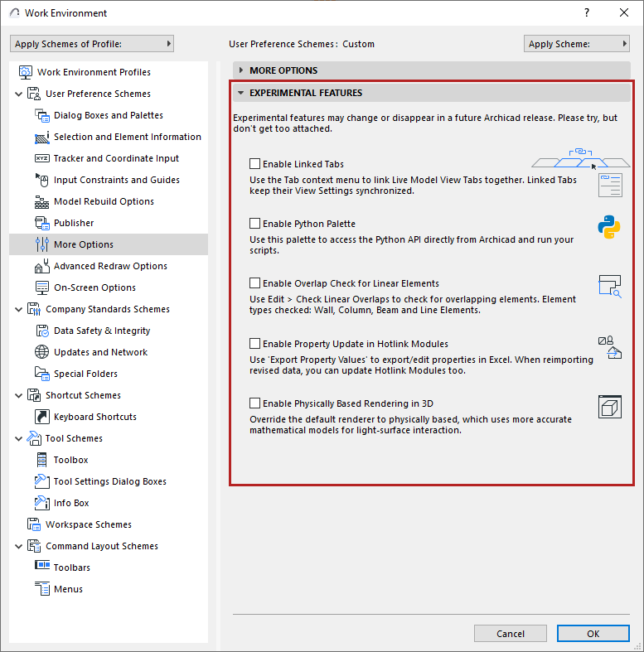Screen dimensions: 644x652
Task: Enable Linked Tabs checkbox
Action: click(x=254, y=164)
